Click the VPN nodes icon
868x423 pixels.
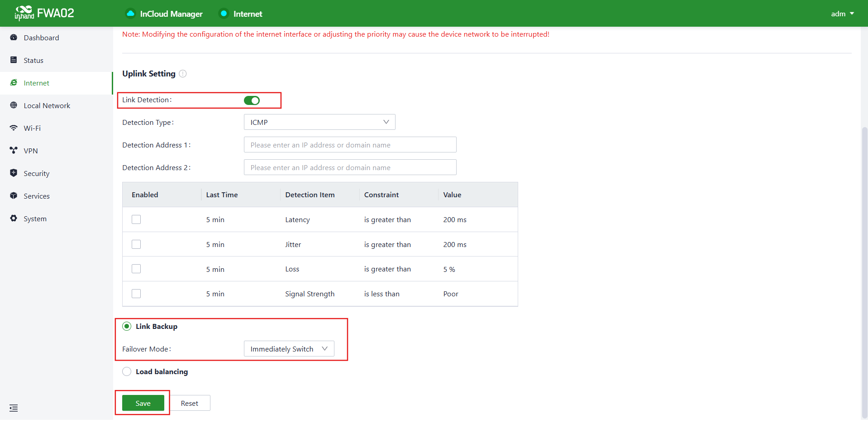coord(14,150)
